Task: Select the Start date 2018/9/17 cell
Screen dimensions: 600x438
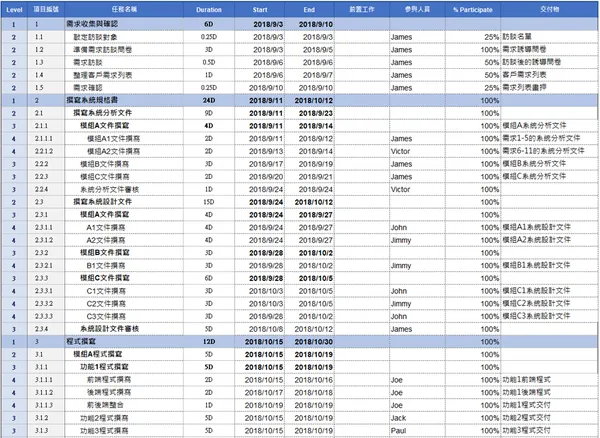Action: (x=259, y=164)
